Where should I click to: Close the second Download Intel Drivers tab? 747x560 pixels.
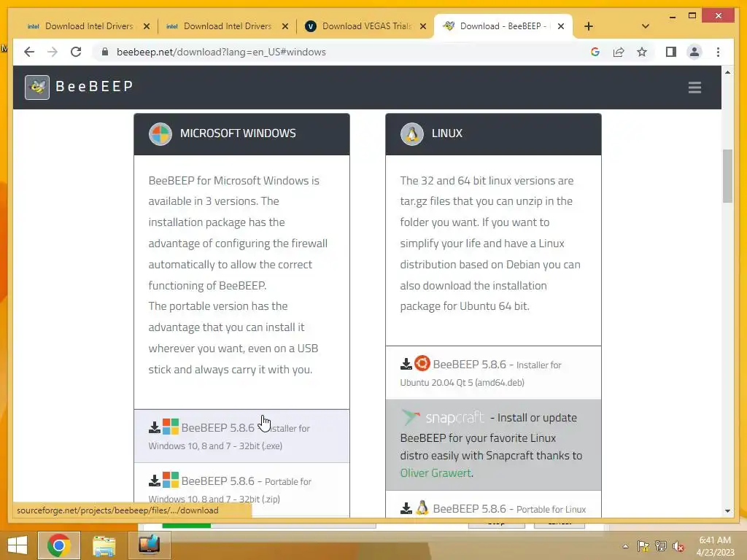tap(285, 26)
